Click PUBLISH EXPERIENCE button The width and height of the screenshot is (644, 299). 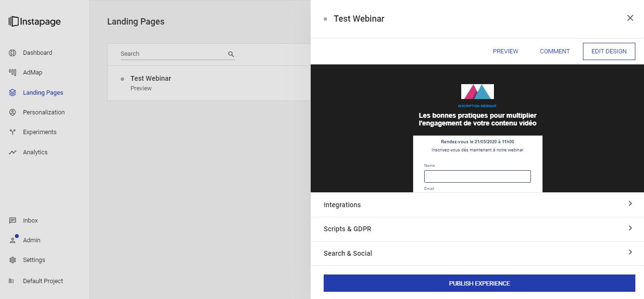[480, 283]
